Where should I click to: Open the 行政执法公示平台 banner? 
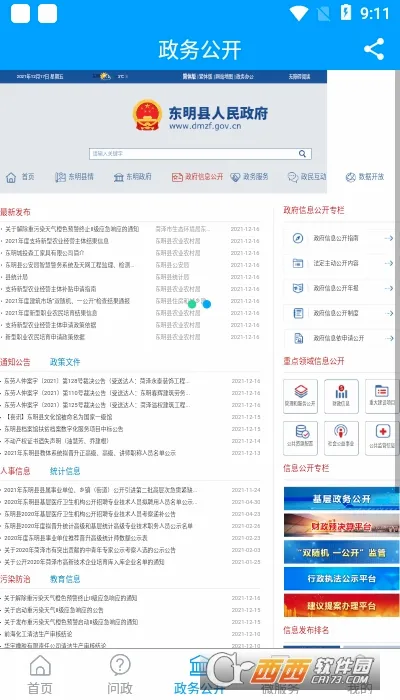pyautogui.click(x=342, y=579)
